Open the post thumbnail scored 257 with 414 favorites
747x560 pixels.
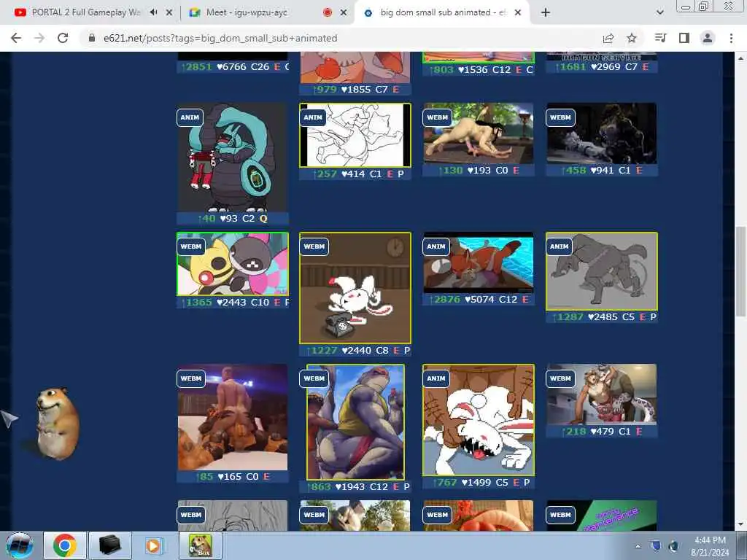click(x=355, y=135)
